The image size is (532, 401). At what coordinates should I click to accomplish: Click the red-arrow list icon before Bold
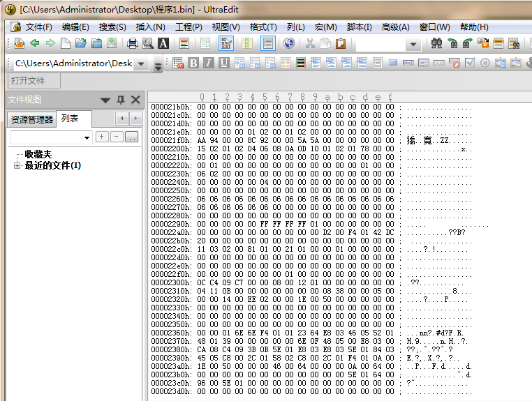[178, 63]
